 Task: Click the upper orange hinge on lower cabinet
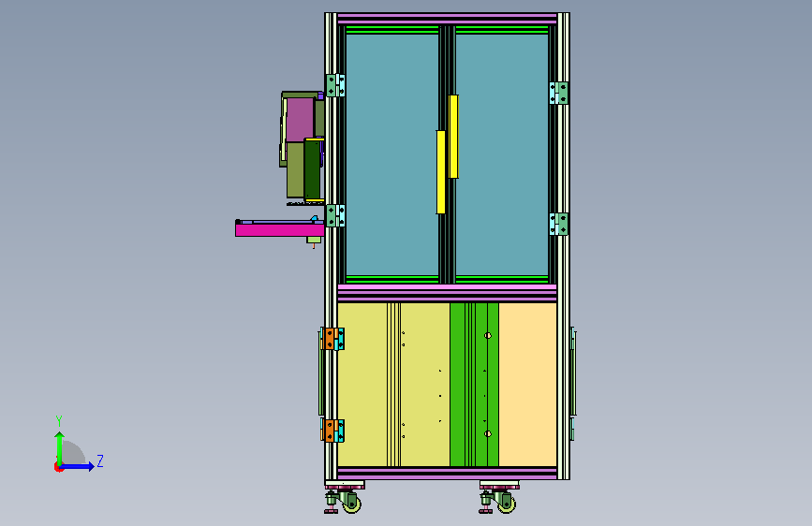pyautogui.click(x=332, y=339)
